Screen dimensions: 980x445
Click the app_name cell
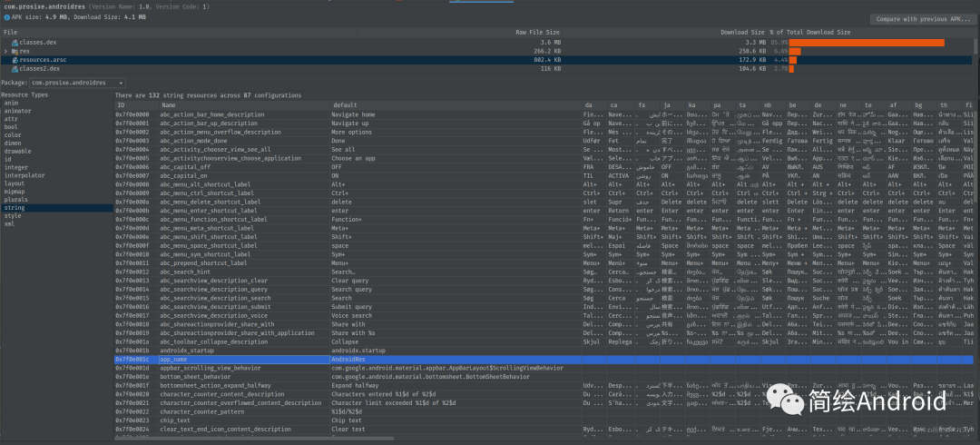tap(244, 360)
